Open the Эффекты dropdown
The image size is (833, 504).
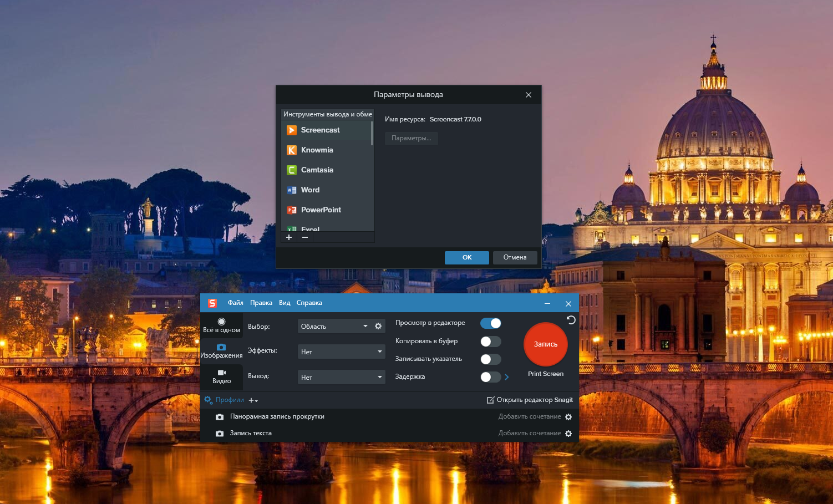(x=340, y=351)
